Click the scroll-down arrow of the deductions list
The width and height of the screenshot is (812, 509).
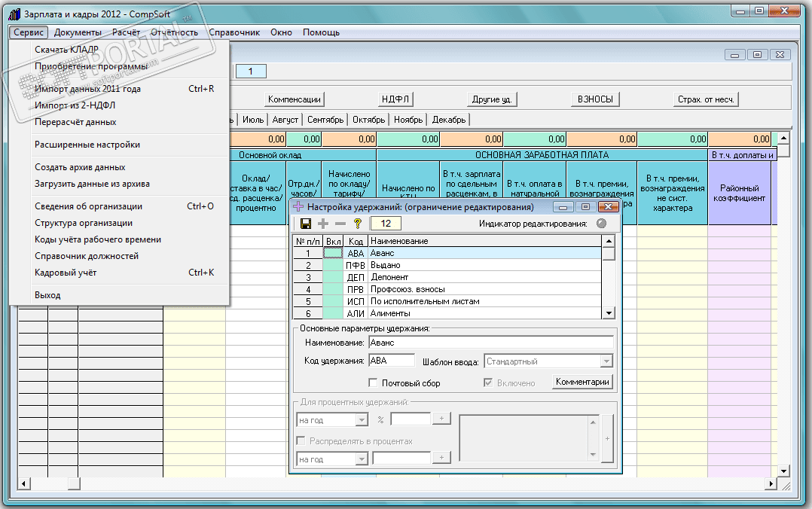609,312
